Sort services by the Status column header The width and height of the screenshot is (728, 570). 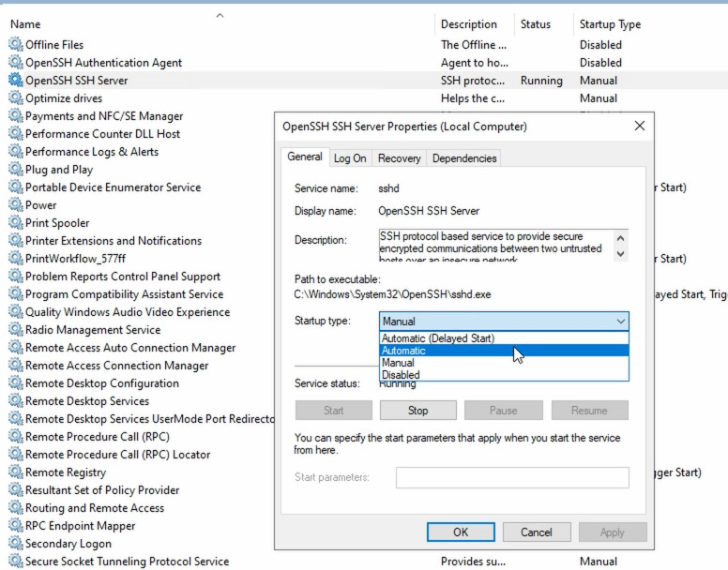(544, 24)
